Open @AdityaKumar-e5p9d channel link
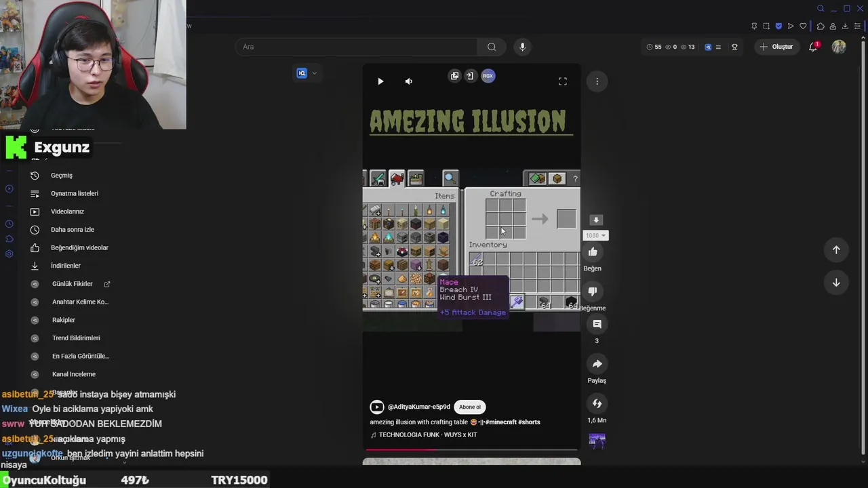Image resolution: width=868 pixels, height=488 pixels. 418,407
